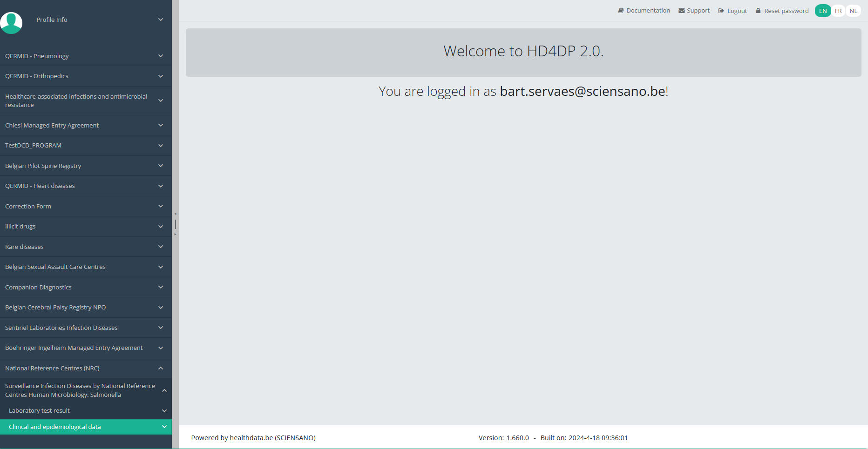Click the Documentation book icon
Screen dimensions: 868x449
click(621, 11)
